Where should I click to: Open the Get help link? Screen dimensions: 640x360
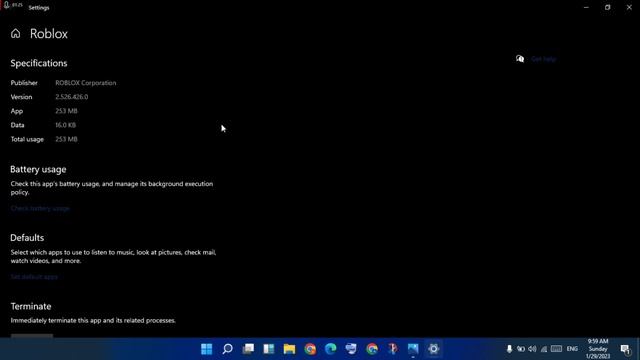543,59
